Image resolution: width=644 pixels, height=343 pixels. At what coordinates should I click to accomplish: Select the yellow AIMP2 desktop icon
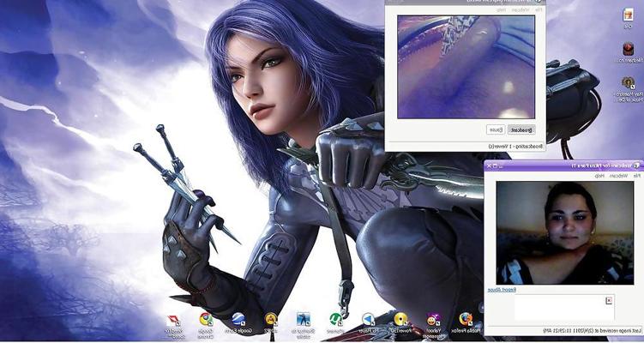point(271,319)
